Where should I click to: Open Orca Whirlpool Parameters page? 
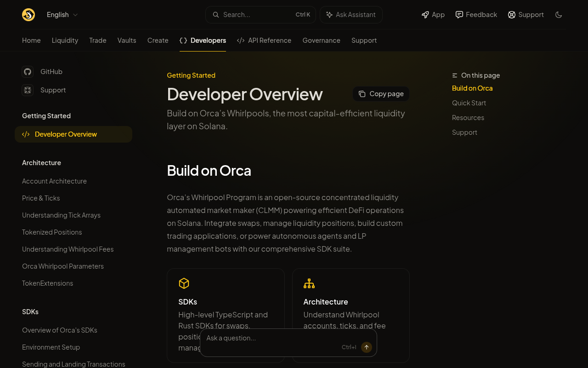63,266
